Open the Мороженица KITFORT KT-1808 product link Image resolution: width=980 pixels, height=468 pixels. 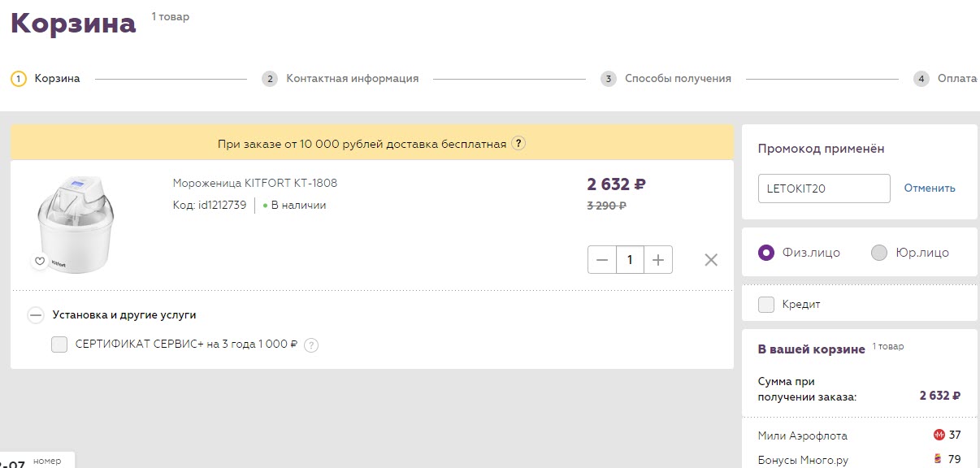[254, 183]
